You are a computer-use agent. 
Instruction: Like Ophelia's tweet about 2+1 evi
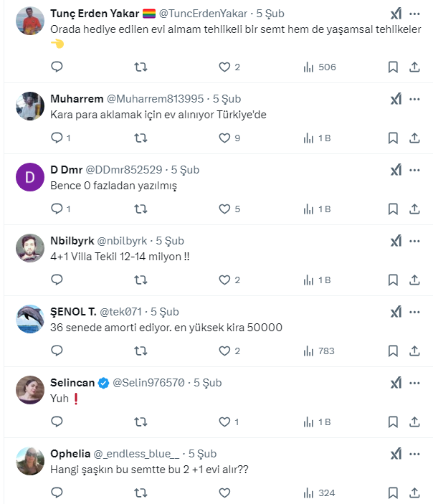[224, 493]
